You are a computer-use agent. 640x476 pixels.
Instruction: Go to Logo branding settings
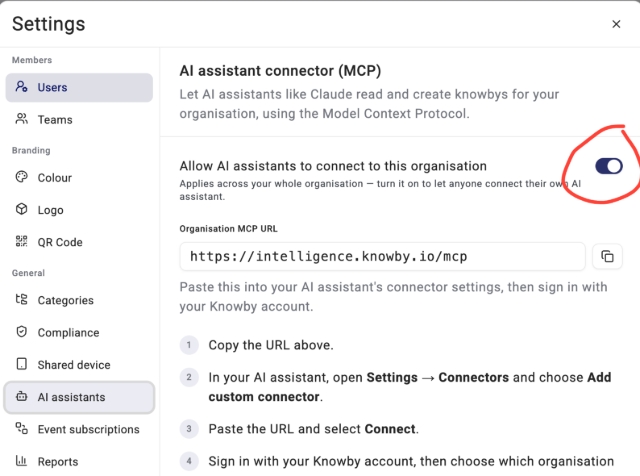79,210
